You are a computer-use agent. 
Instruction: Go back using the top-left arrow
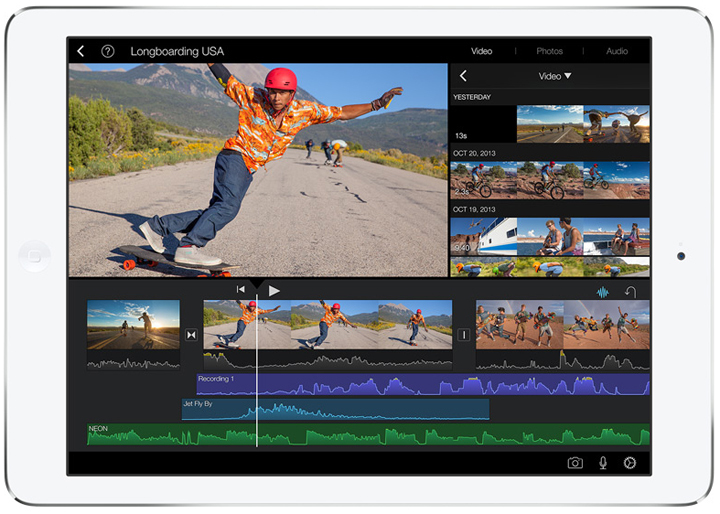pyautogui.click(x=81, y=51)
